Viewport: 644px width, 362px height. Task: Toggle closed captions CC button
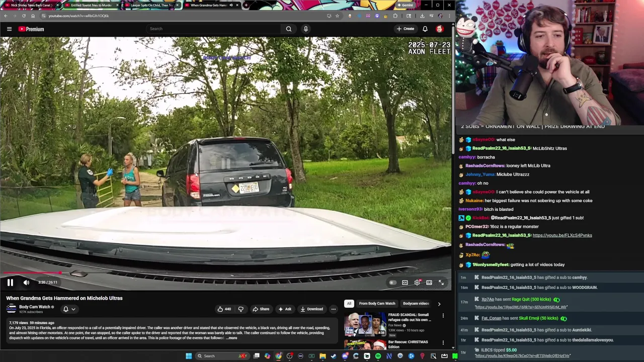[405, 283]
